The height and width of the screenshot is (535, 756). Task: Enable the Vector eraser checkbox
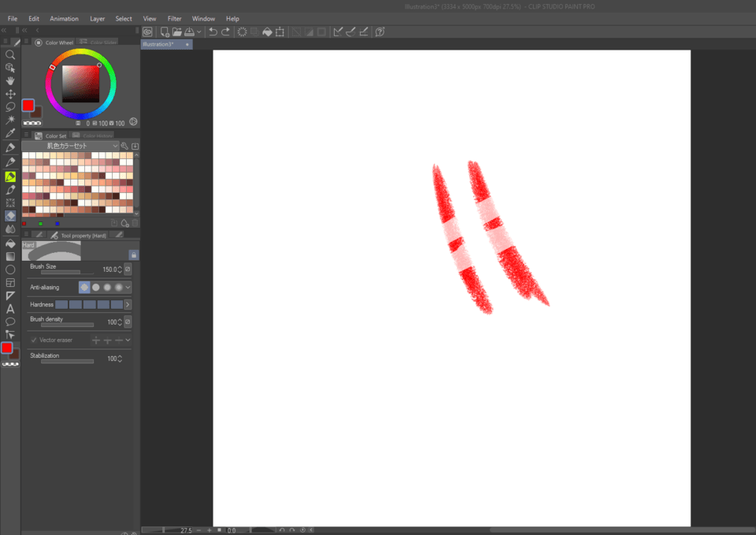click(x=34, y=340)
